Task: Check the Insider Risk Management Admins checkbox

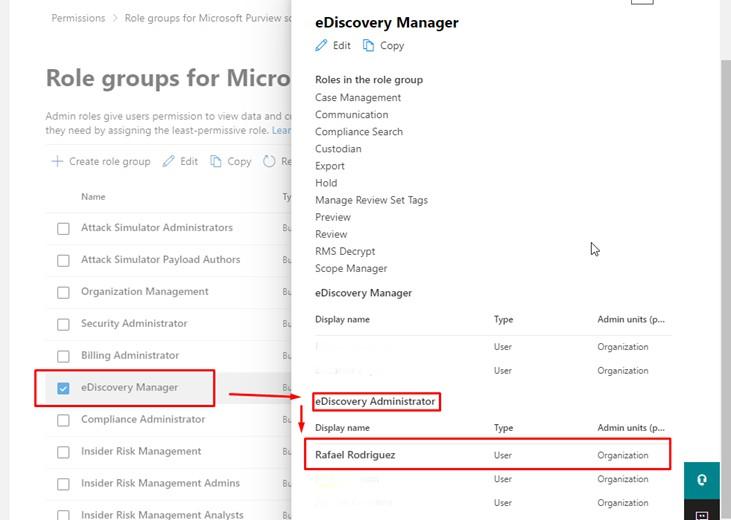Action: tap(63, 484)
